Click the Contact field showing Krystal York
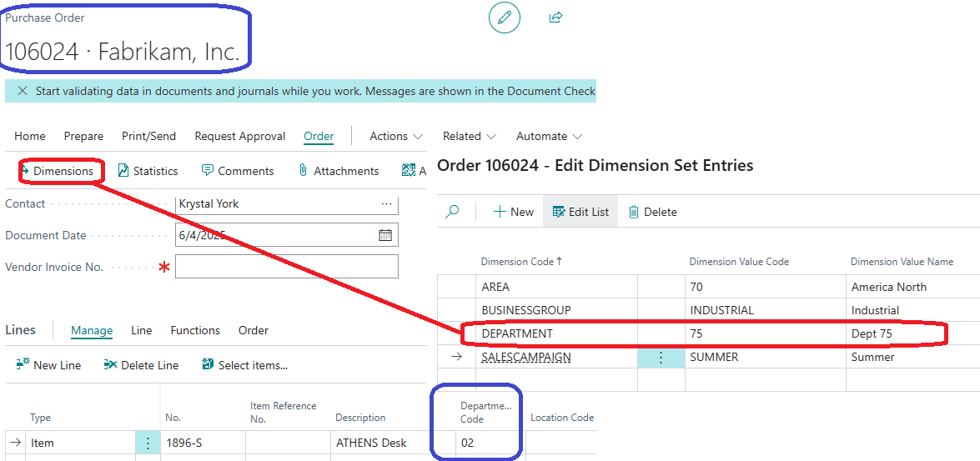 point(287,204)
